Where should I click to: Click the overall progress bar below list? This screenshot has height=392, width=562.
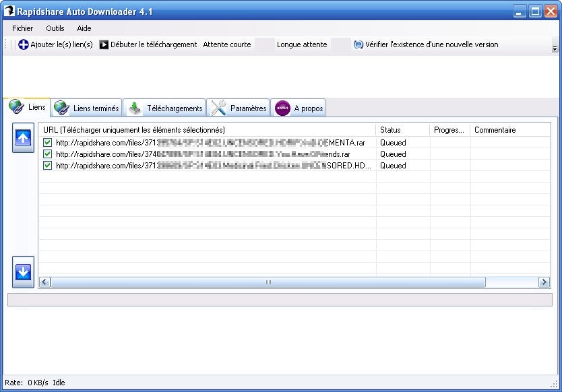click(x=280, y=300)
